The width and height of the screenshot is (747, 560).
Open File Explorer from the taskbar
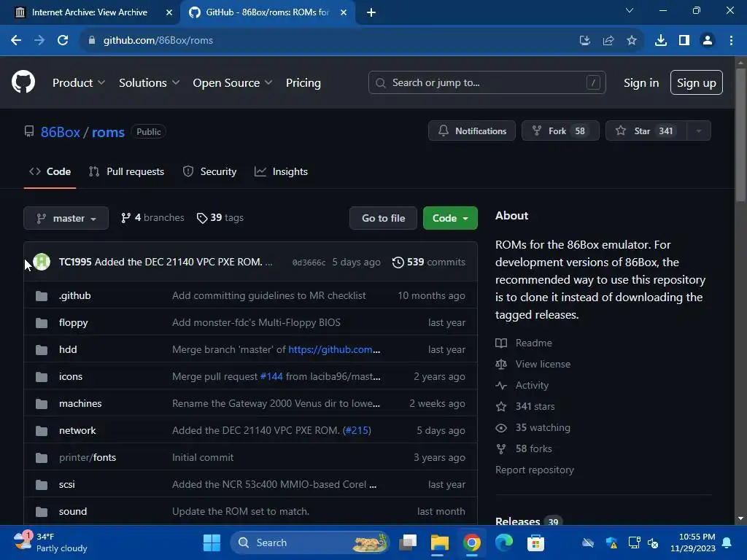440,542
